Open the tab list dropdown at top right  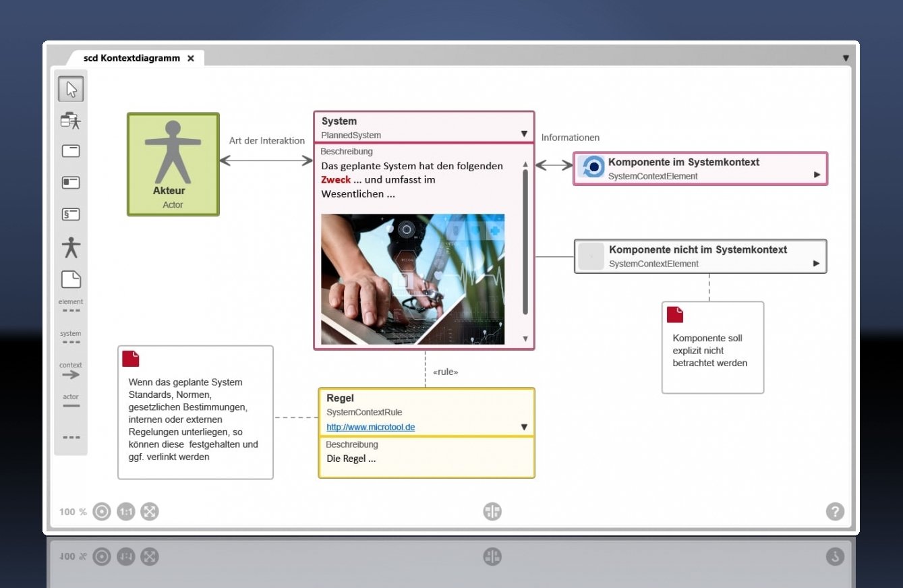click(846, 58)
